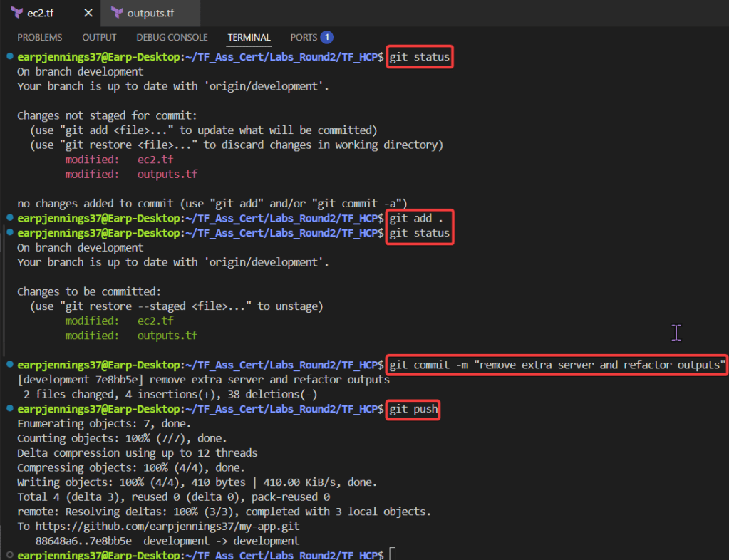Open the PORTS panel tab
This screenshot has height=560, width=729.
point(304,37)
